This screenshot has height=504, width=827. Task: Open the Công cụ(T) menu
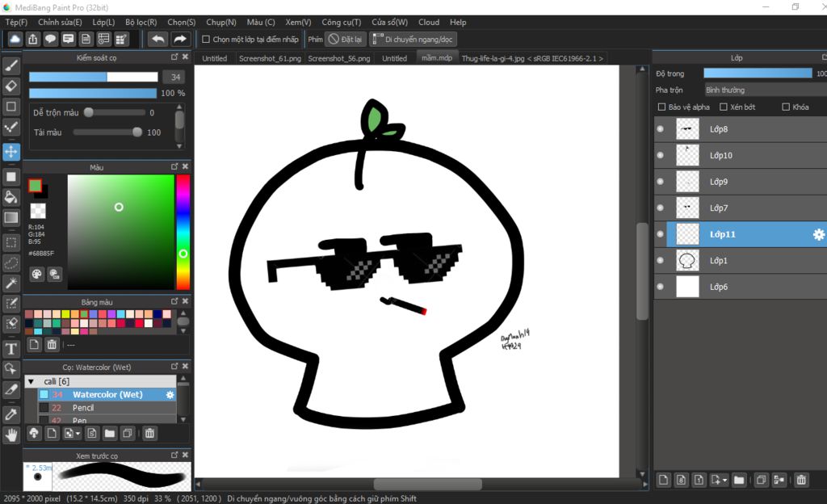click(342, 22)
